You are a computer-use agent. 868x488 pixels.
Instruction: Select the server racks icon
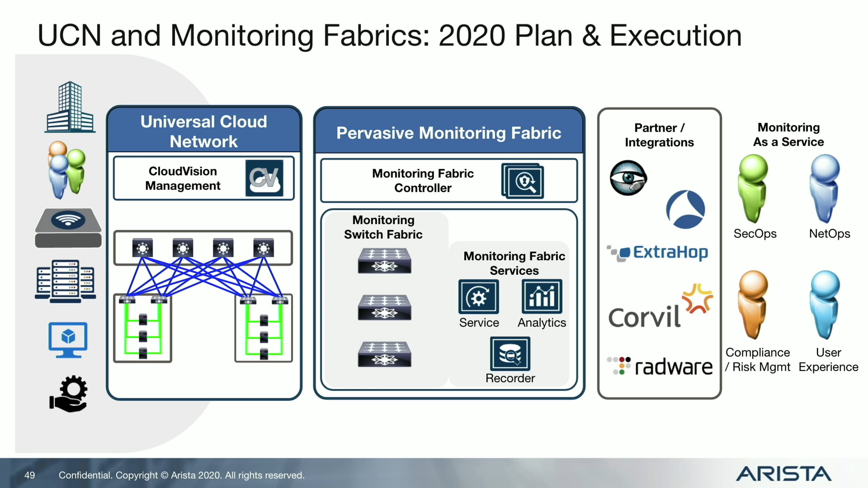(x=65, y=281)
